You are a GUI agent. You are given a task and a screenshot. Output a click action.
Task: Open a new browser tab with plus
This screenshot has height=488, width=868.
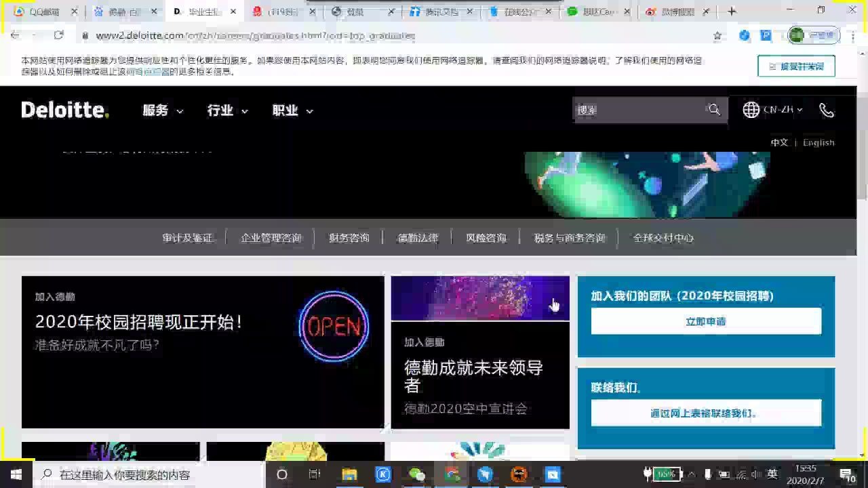(732, 12)
